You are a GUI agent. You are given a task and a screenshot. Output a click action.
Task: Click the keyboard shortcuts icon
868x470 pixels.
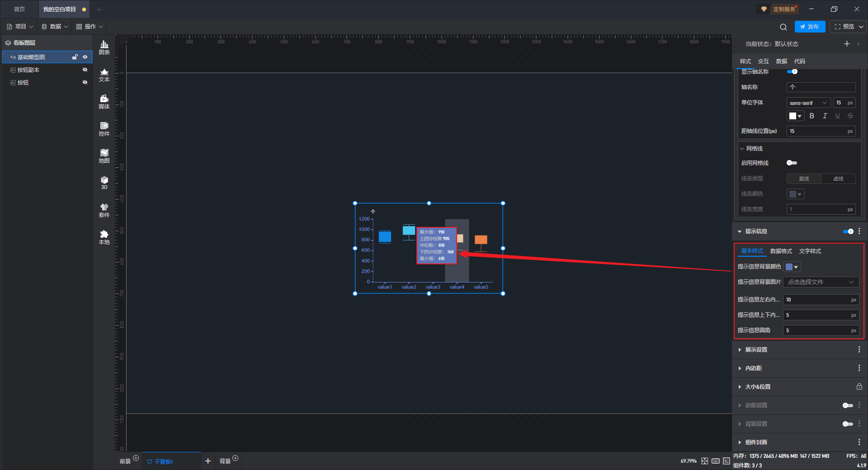click(x=716, y=461)
